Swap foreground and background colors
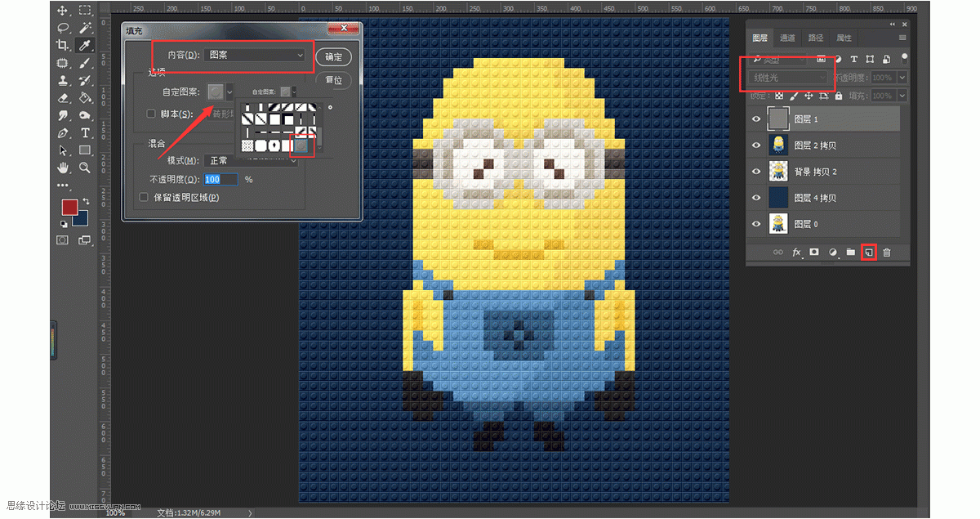 click(x=85, y=201)
